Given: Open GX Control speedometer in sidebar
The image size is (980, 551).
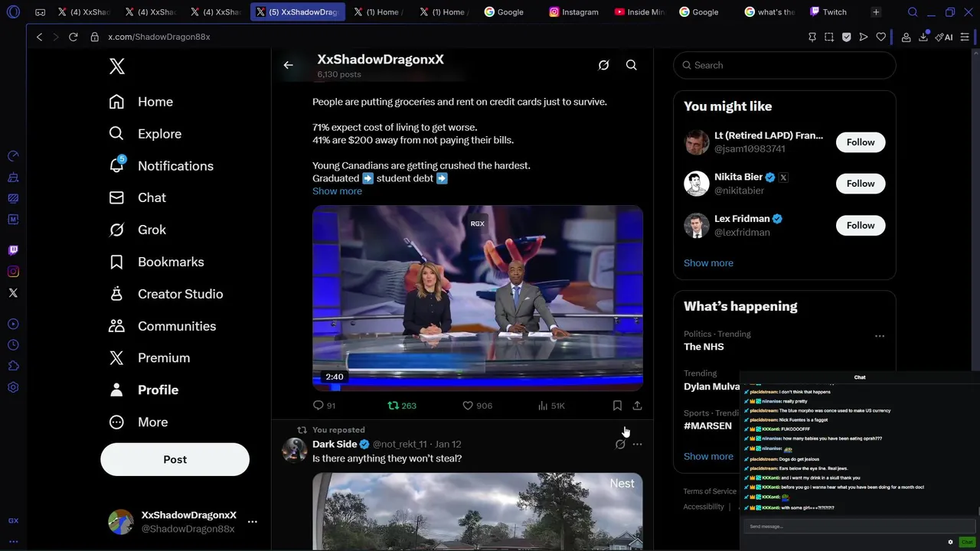Looking at the screenshot, I should (13, 156).
